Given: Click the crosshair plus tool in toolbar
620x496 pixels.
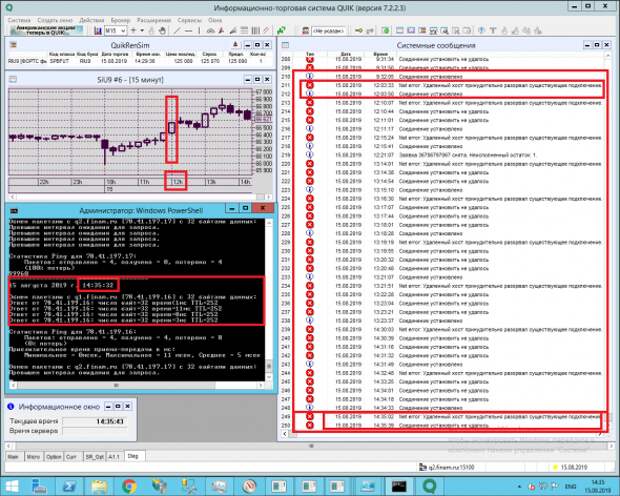Looking at the screenshot, I should tap(133, 30).
